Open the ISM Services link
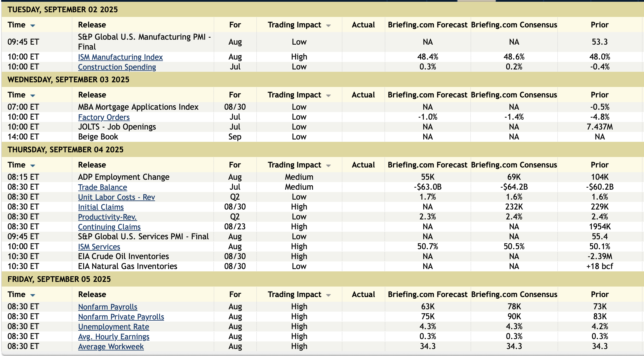Screen dimensions: 644x356 99,247
